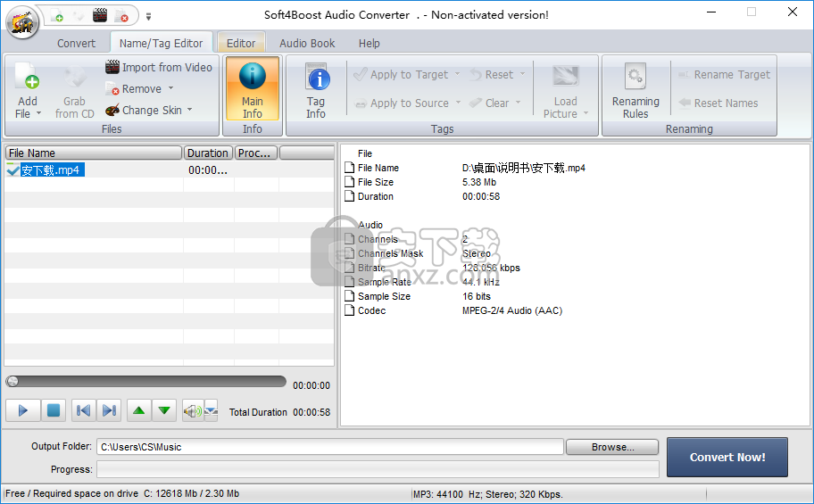
Task: Open the Audio Book tab
Action: (x=307, y=43)
